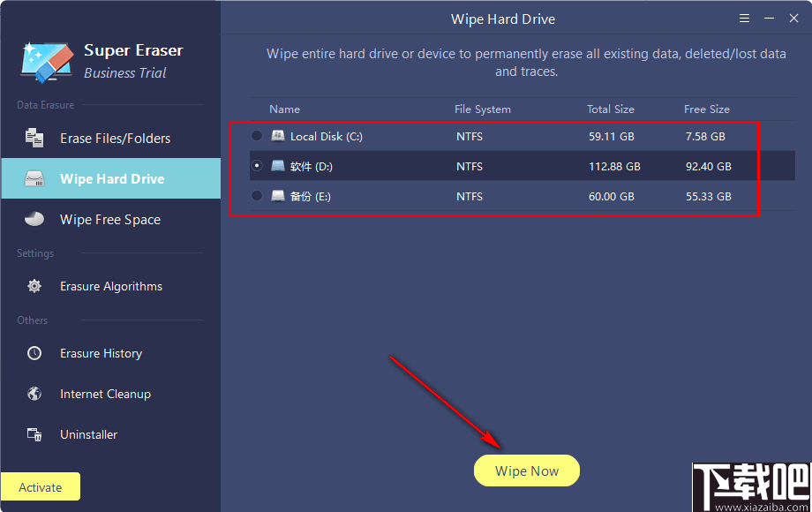Click the Super Eraser logo icon

click(47, 62)
